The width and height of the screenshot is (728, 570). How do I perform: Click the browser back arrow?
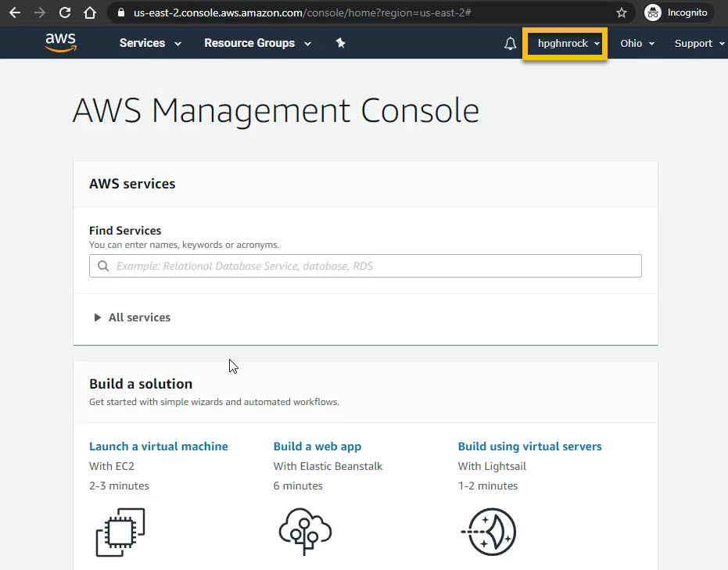click(15, 13)
